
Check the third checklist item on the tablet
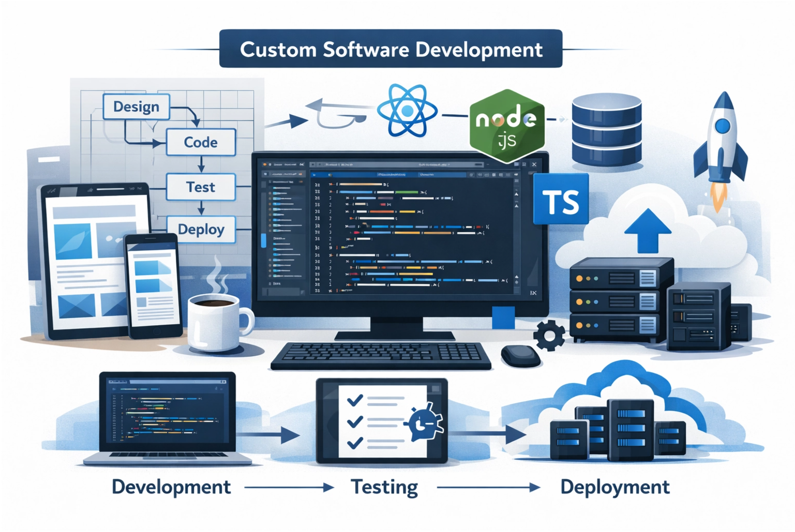click(x=355, y=444)
